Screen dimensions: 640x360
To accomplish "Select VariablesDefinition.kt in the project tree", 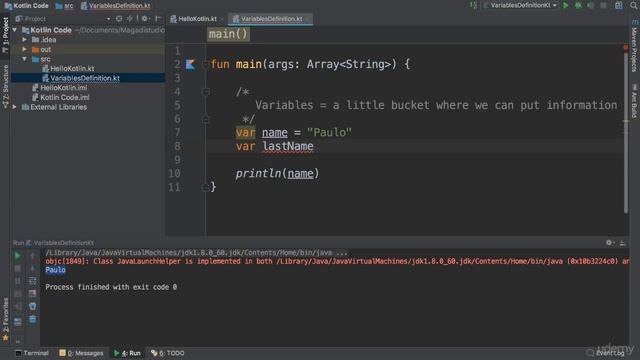I will [x=85, y=78].
